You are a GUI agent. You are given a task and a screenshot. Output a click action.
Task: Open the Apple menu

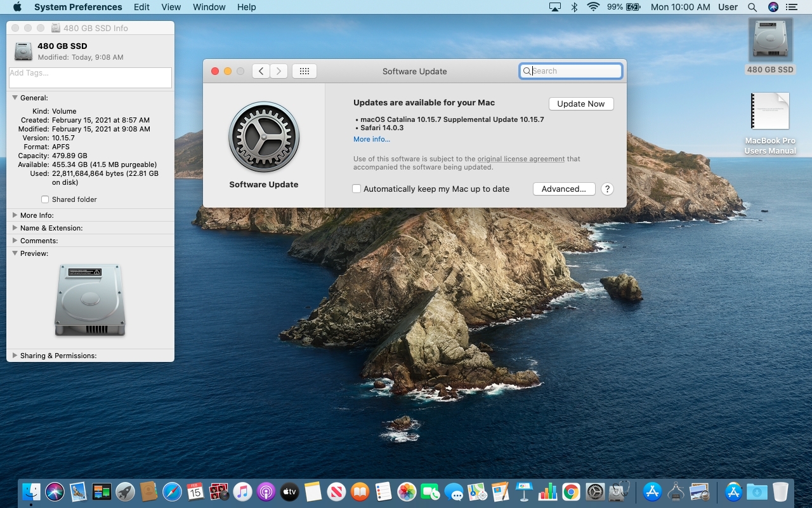pyautogui.click(x=17, y=7)
